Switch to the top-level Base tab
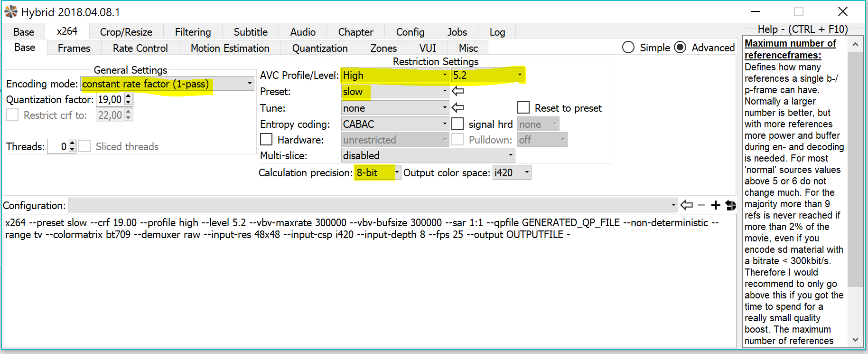 tap(24, 32)
